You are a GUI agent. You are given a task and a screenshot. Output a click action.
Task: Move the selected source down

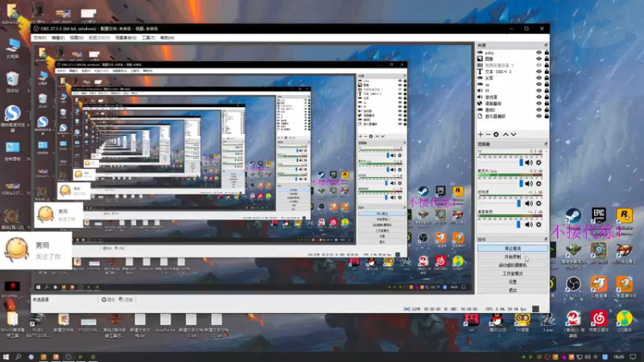[514, 134]
